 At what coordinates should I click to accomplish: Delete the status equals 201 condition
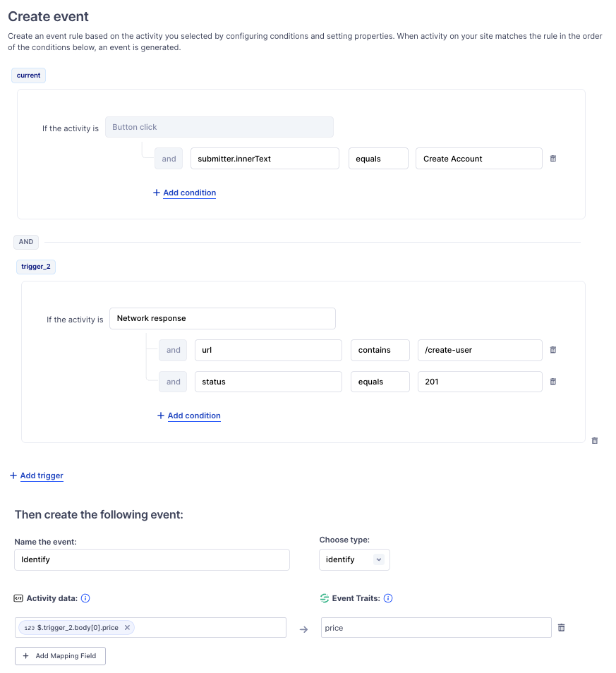point(553,382)
